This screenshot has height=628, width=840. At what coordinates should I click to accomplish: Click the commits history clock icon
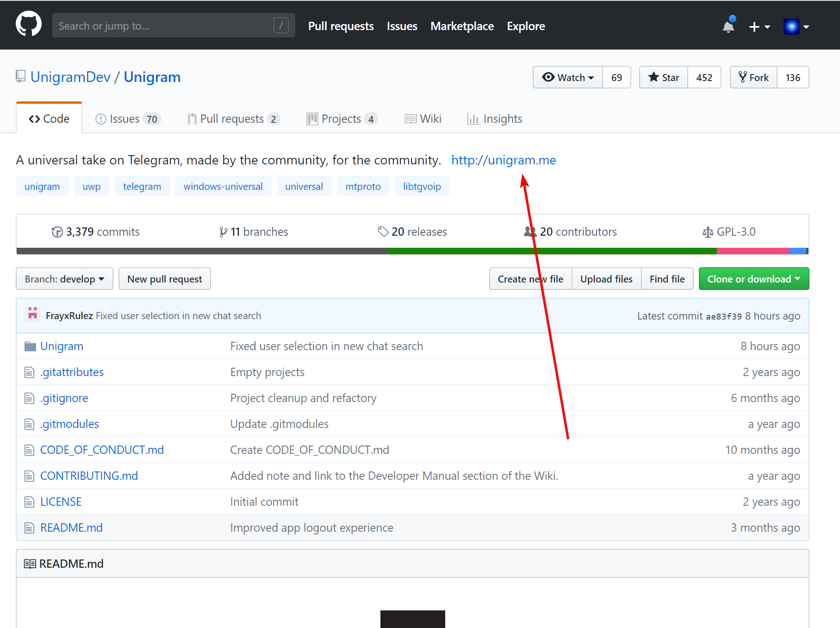[x=57, y=232]
